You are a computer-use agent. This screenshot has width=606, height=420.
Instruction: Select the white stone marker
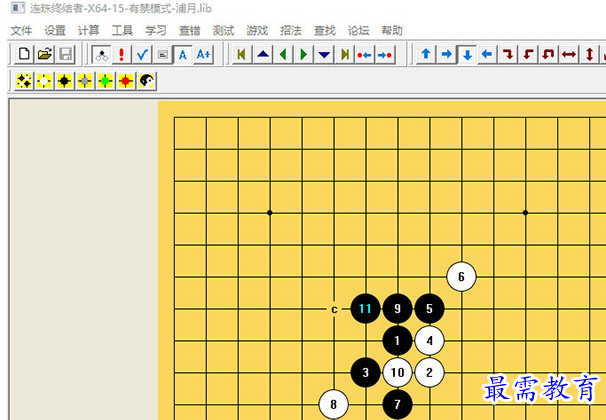44,81
